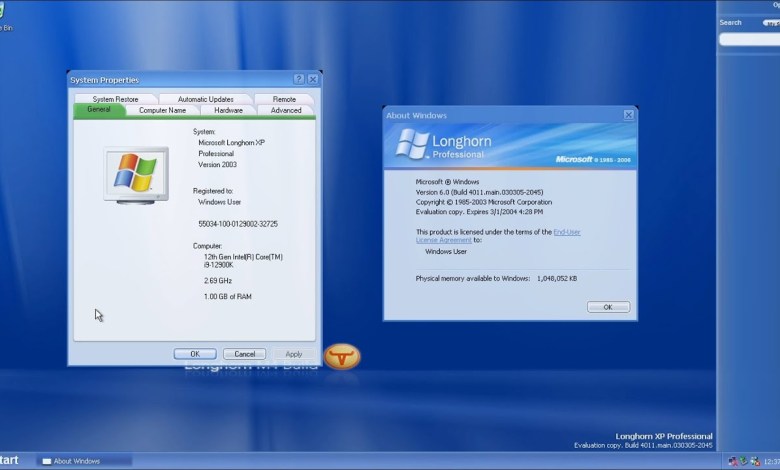Click the help question mark in System Properties

298,79
